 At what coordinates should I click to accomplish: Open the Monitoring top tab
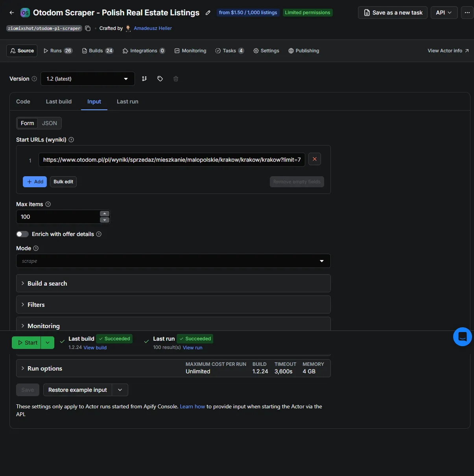[x=190, y=51]
